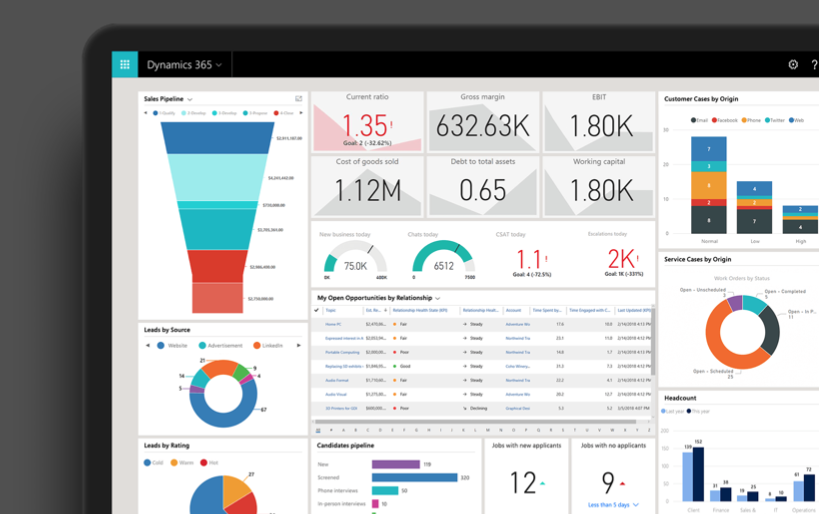This screenshot has height=514, width=819.
Task: Expand the Sales Pipeline chart icon
Action: [298, 99]
